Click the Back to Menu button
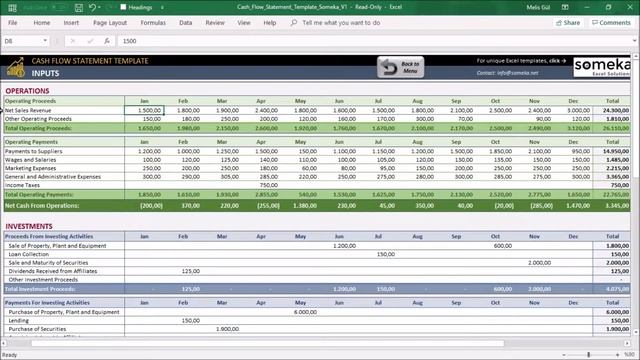This screenshot has height=360, width=640. click(x=400, y=67)
